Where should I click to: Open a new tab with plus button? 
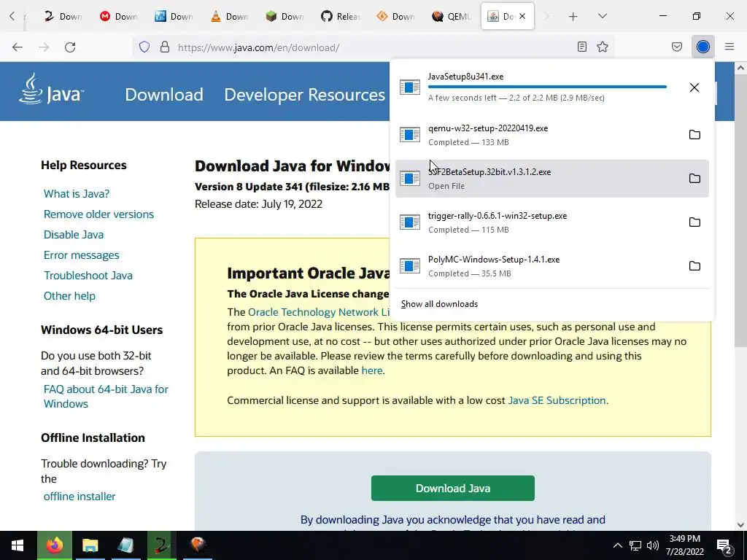(x=573, y=17)
